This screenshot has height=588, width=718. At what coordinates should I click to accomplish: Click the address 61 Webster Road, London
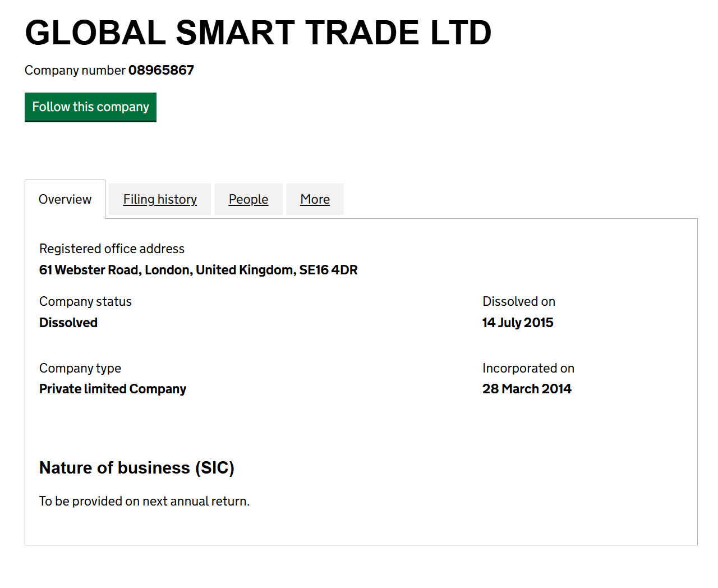pos(199,270)
